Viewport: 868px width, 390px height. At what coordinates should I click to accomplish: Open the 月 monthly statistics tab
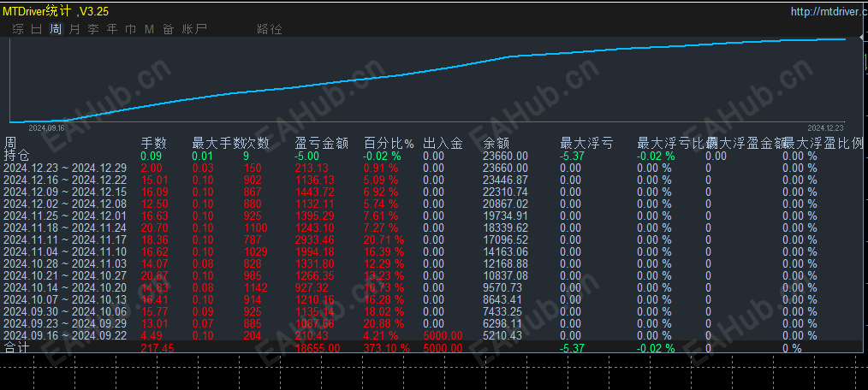[x=74, y=29]
